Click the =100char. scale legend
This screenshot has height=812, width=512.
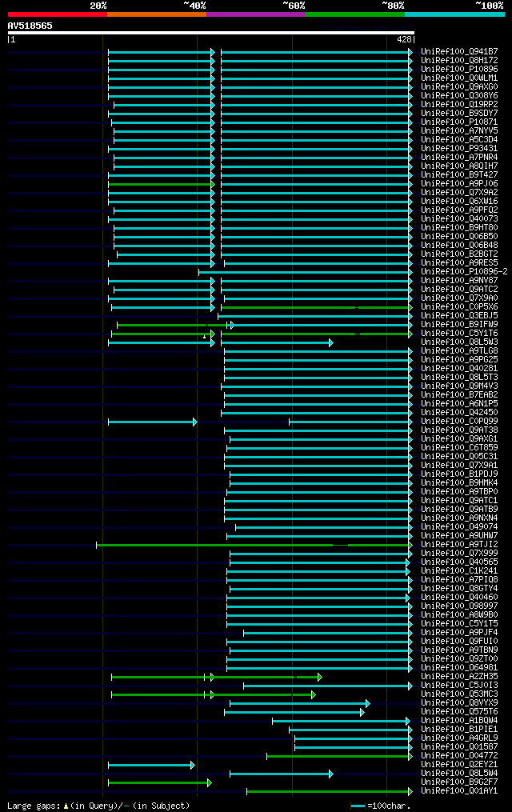[x=381, y=806]
